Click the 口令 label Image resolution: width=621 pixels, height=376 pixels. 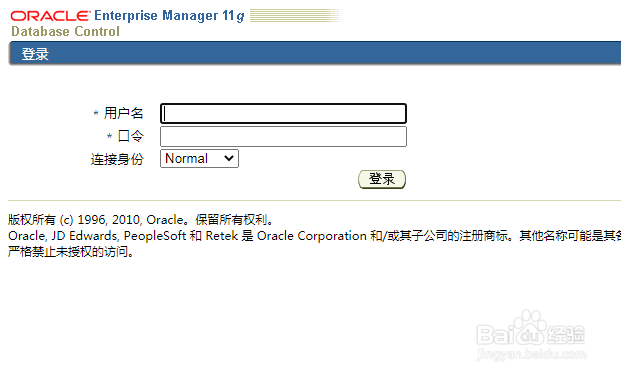tap(131, 136)
